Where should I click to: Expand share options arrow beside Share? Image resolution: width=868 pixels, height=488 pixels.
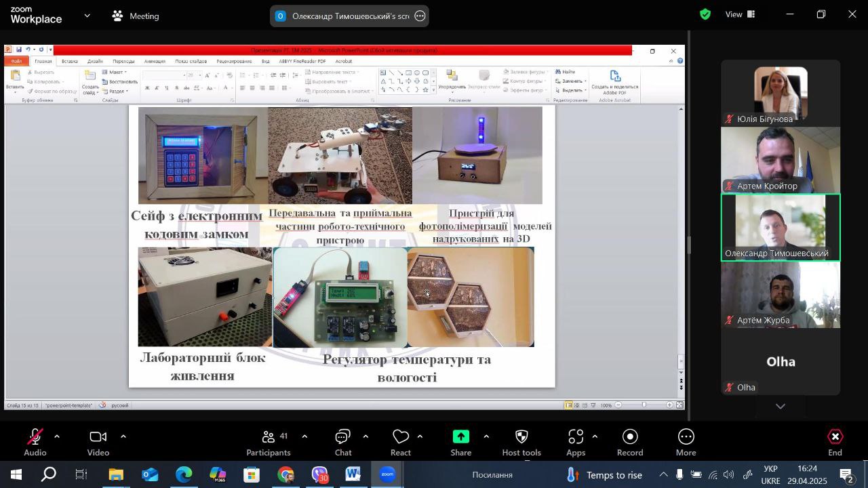coord(486,436)
